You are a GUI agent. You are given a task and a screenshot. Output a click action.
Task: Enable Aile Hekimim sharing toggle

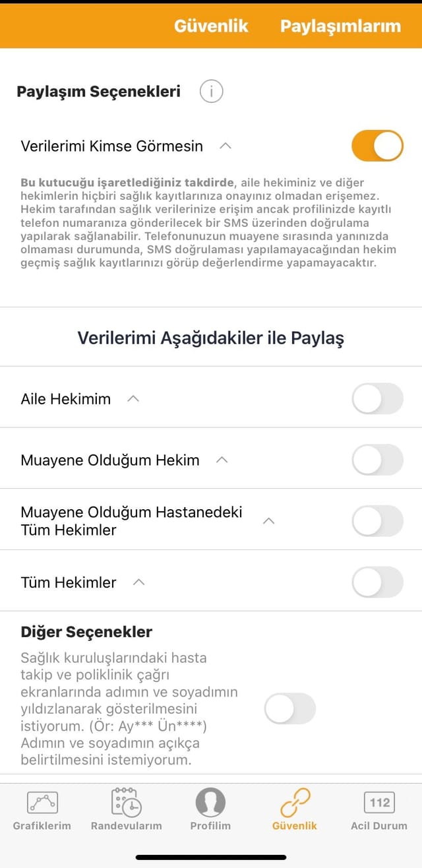377,399
